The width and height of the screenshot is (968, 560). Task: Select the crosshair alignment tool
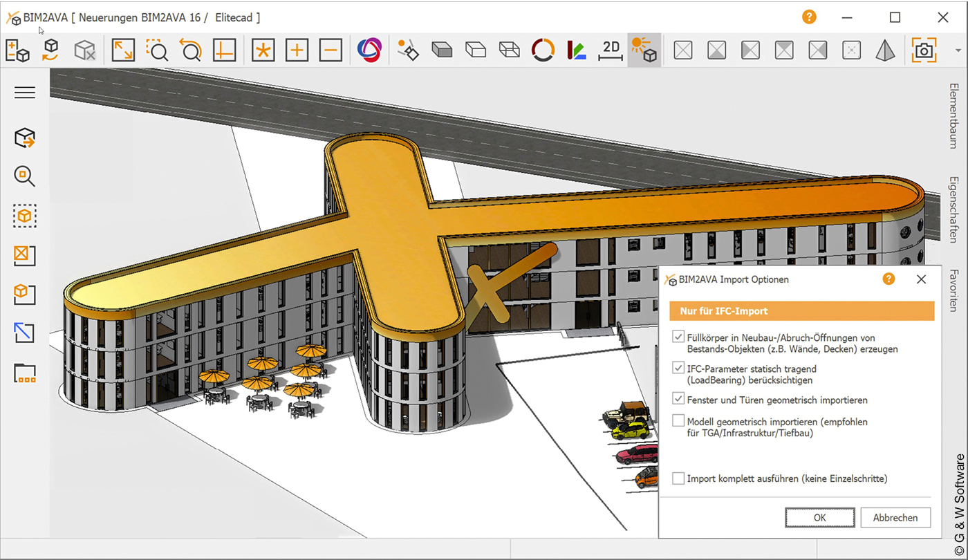(224, 49)
